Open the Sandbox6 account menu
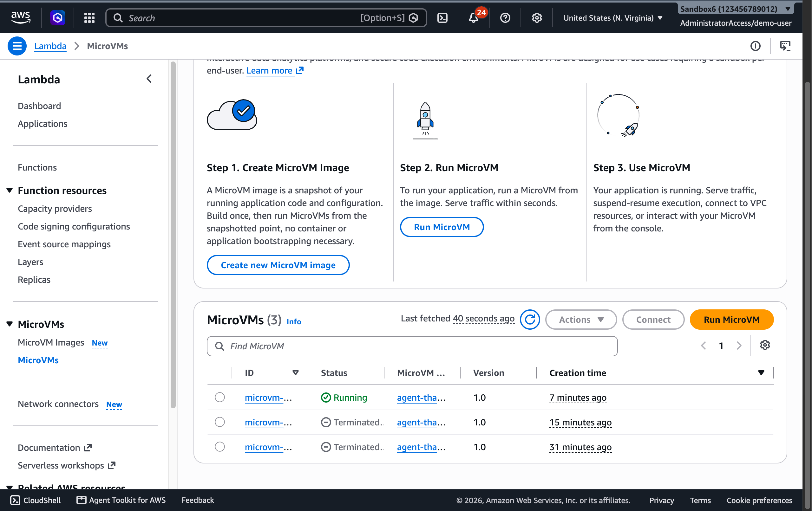The height and width of the screenshot is (511, 812). (x=736, y=9)
